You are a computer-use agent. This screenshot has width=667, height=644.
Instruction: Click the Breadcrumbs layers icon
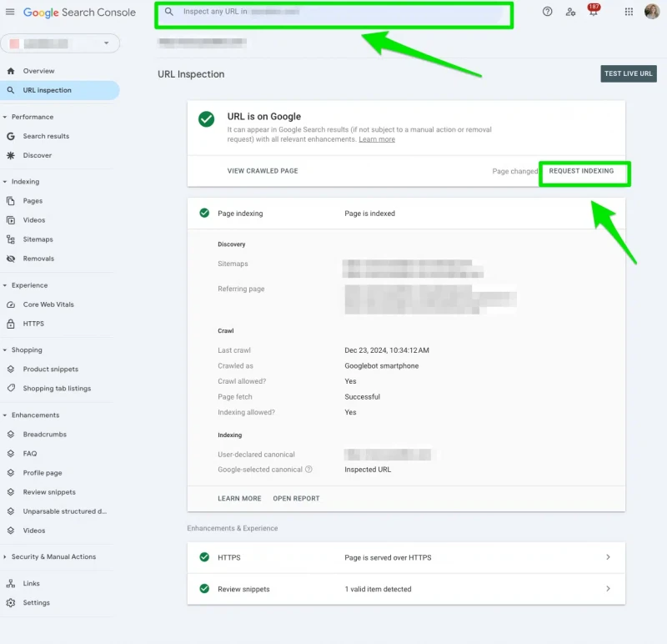pos(11,434)
